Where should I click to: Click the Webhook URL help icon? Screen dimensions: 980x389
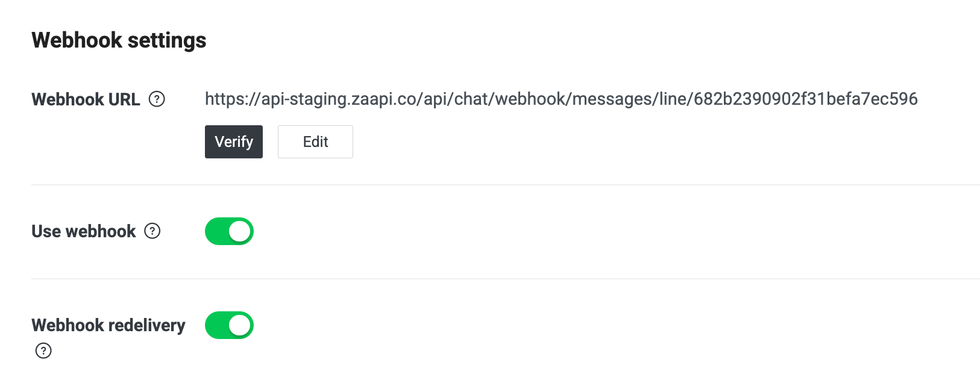[157, 99]
